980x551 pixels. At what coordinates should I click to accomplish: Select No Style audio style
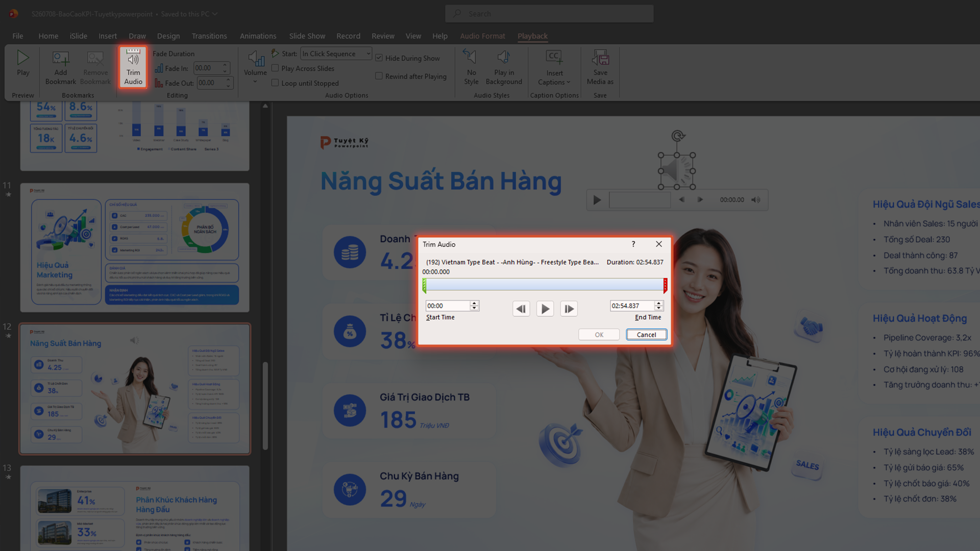click(x=471, y=67)
